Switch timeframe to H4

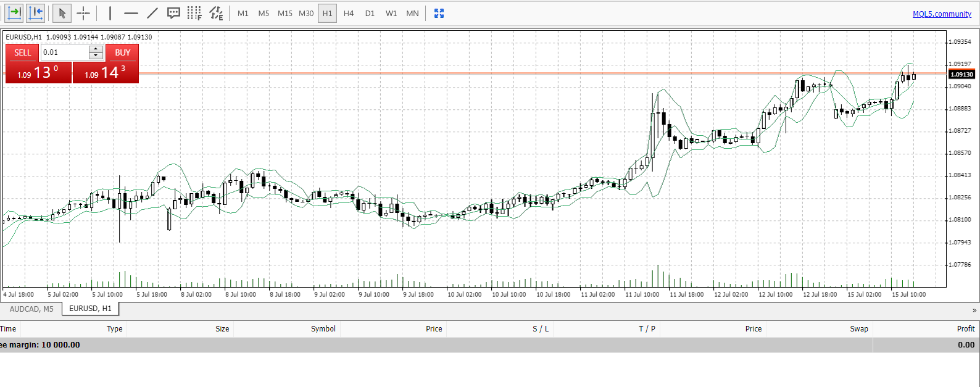pyautogui.click(x=349, y=13)
